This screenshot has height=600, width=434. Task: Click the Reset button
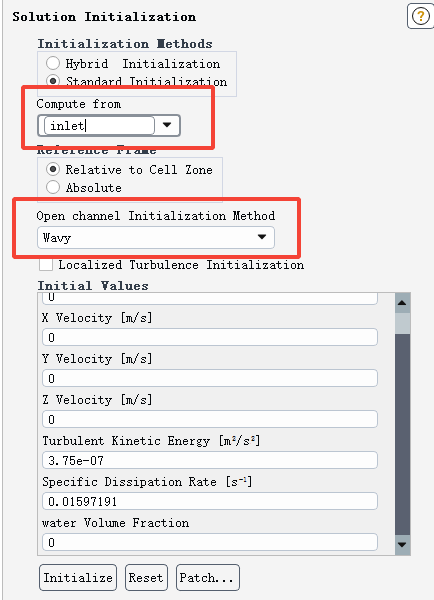point(146,577)
